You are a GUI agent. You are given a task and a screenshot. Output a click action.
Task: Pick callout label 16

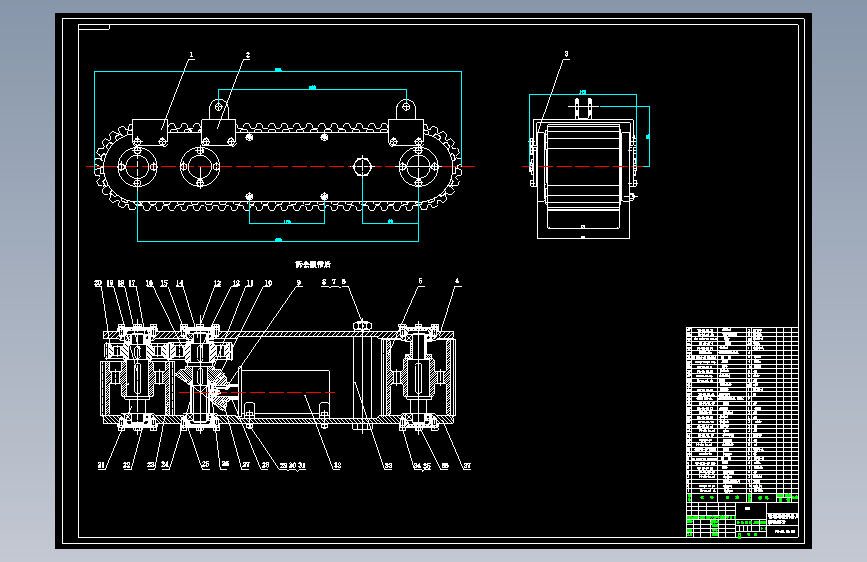(x=149, y=284)
